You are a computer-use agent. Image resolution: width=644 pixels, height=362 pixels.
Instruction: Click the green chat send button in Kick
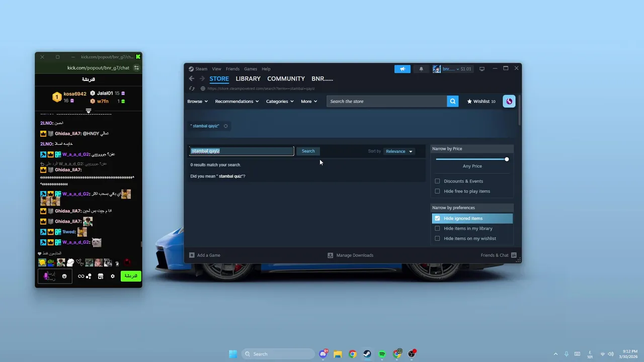click(x=131, y=276)
